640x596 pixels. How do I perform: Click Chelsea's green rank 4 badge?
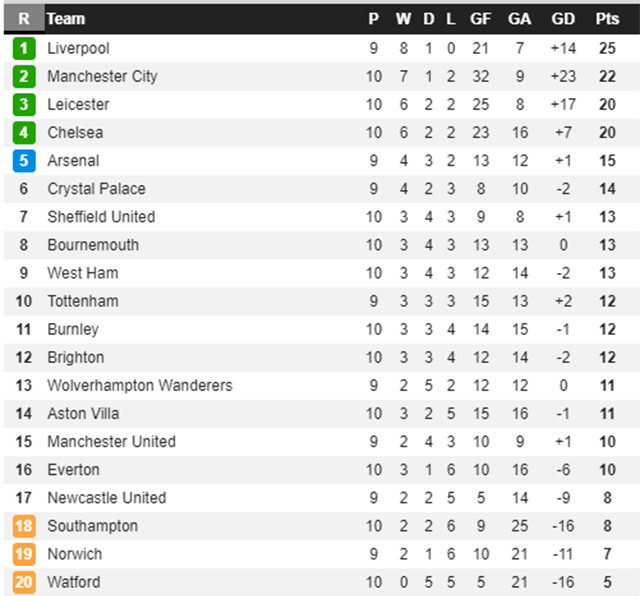click(x=24, y=132)
